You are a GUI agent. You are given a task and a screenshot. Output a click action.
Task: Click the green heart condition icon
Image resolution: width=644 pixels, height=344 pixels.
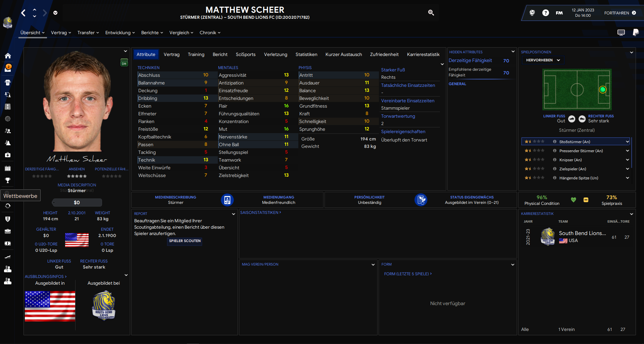click(574, 200)
